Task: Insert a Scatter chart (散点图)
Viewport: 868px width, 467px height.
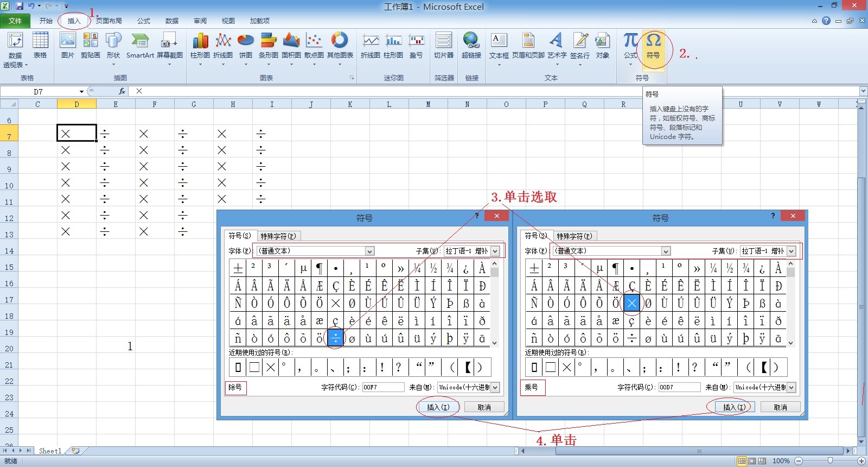Action: (x=314, y=49)
